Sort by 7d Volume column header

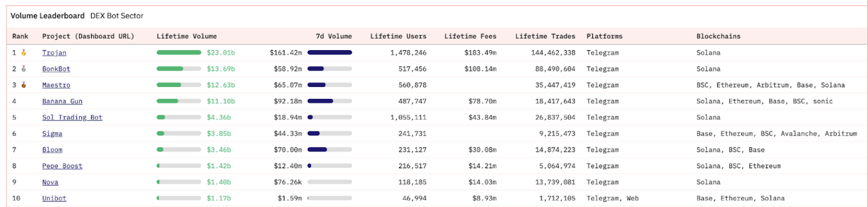[x=334, y=36]
